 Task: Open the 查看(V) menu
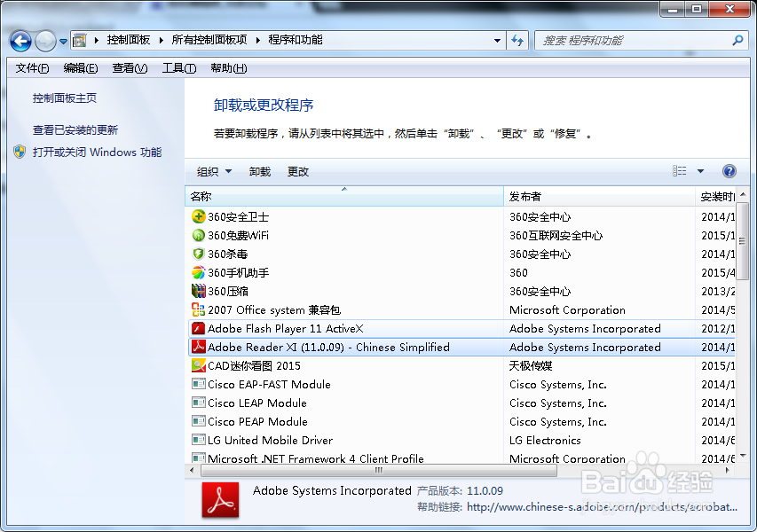tap(130, 68)
